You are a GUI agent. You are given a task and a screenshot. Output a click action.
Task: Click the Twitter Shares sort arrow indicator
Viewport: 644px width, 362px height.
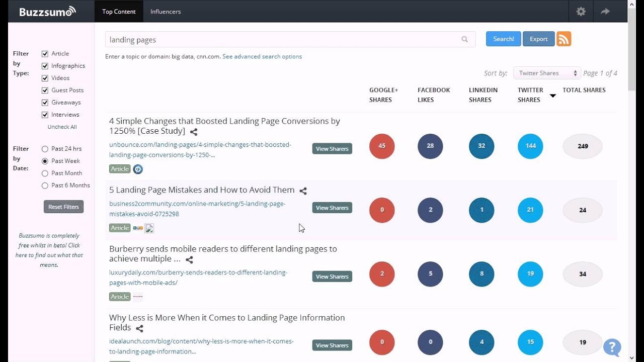552,96
